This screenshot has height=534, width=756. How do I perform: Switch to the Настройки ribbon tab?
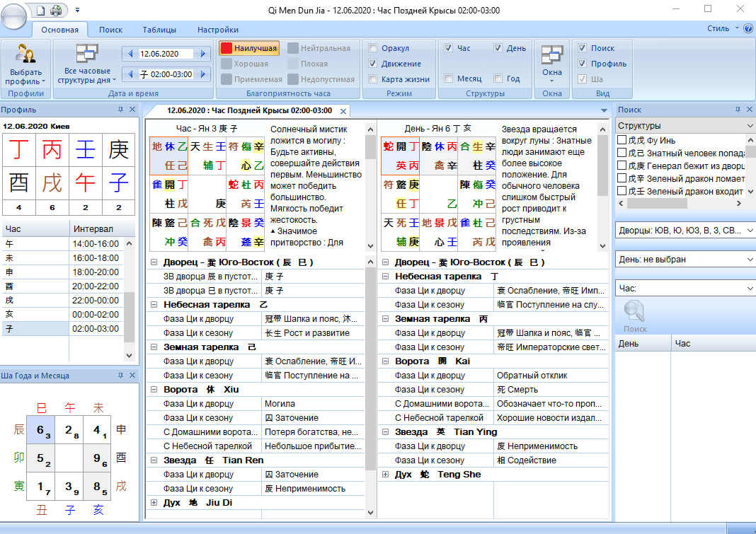pyautogui.click(x=218, y=30)
